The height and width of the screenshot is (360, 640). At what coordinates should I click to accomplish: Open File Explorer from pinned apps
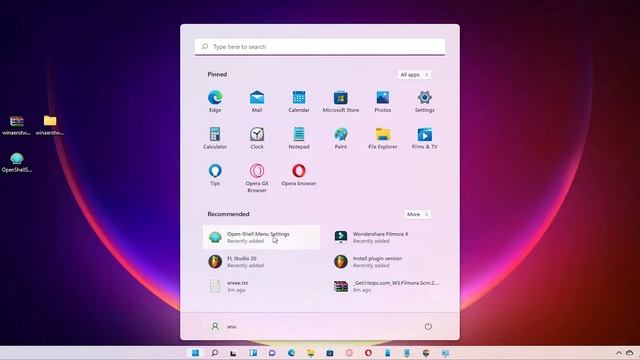382,138
